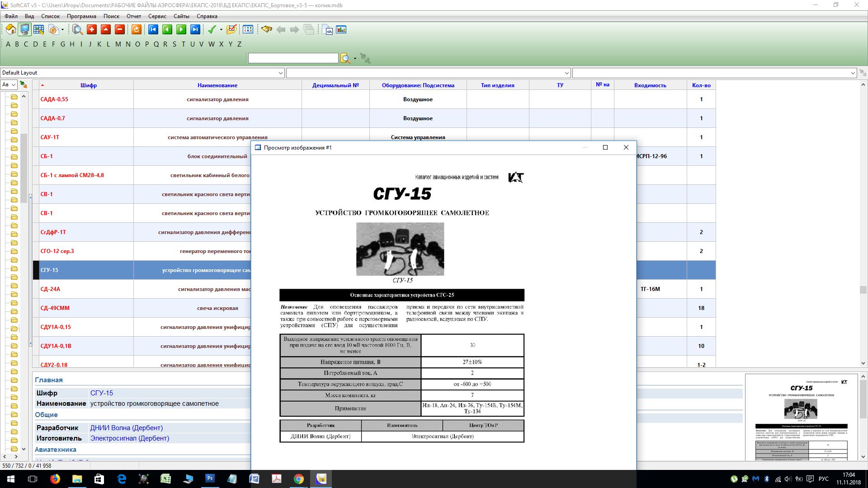Jump to last record icon

pos(195,30)
